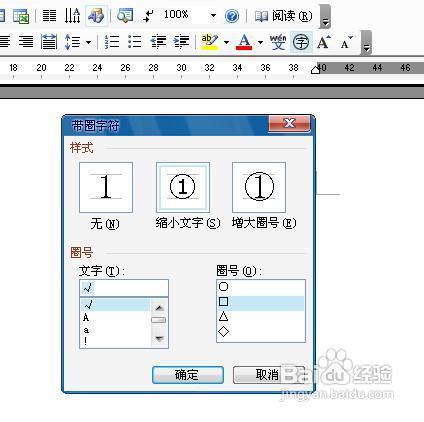Shrink font size with small A icon

(x=347, y=42)
